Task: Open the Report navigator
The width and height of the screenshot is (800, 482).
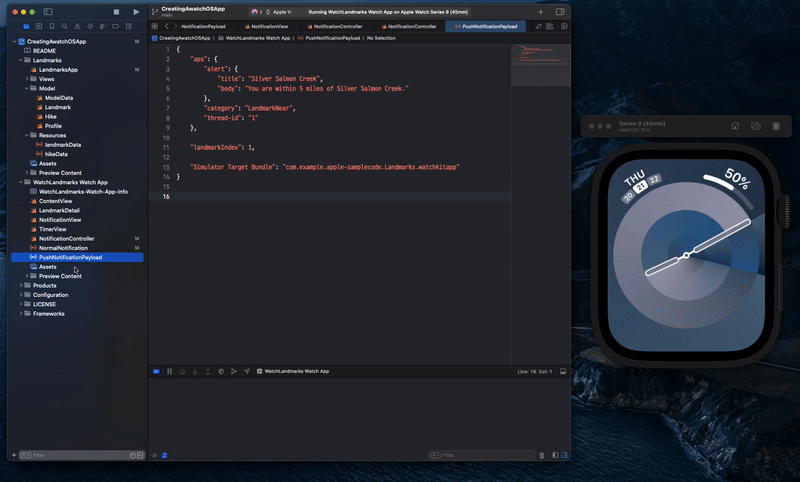Action: pos(129,27)
